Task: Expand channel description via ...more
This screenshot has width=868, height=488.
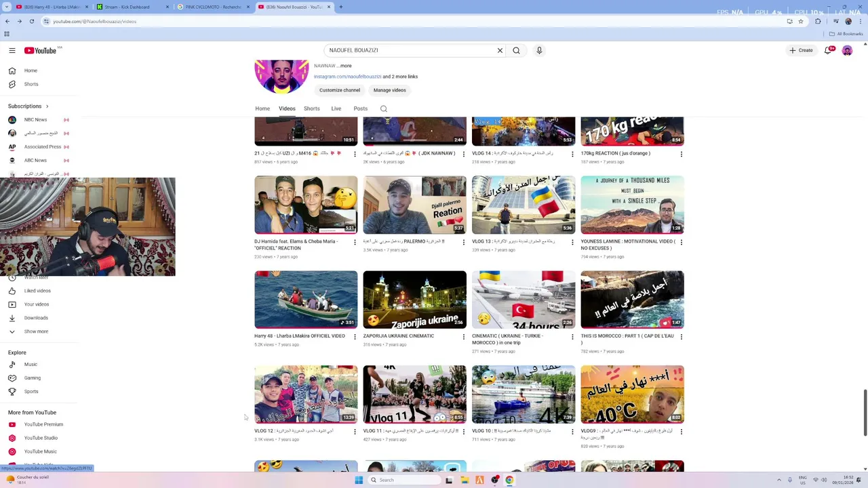Action: coord(344,66)
